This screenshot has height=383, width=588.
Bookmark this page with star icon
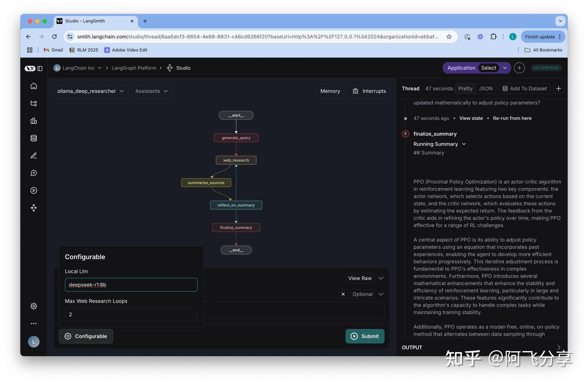point(449,37)
